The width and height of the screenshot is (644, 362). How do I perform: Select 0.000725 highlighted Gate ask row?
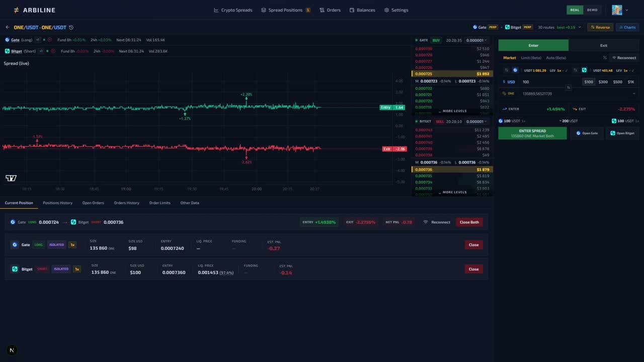452,74
